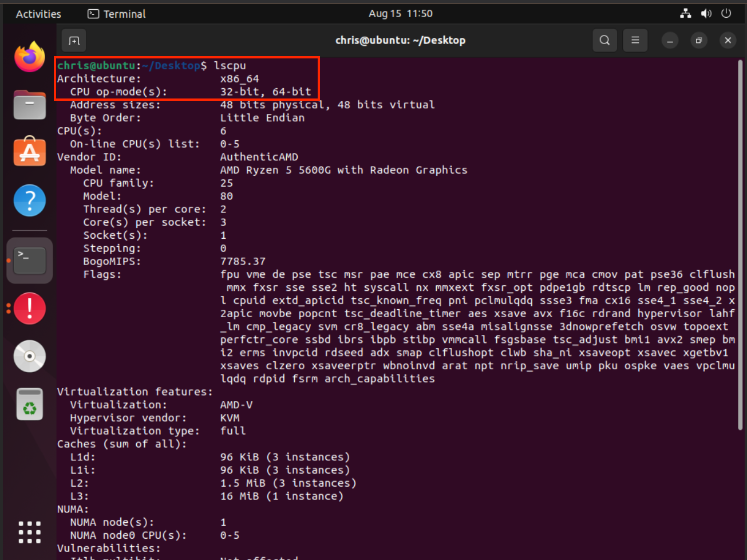The width and height of the screenshot is (747, 560).
Task: Open network status in top bar
Action: (x=686, y=14)
